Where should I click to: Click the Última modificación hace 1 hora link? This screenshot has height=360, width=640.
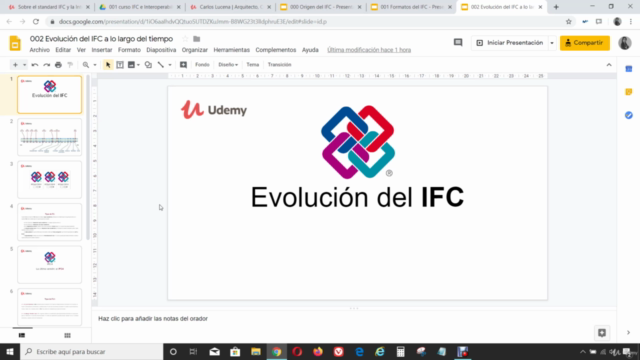click(369, 50)
